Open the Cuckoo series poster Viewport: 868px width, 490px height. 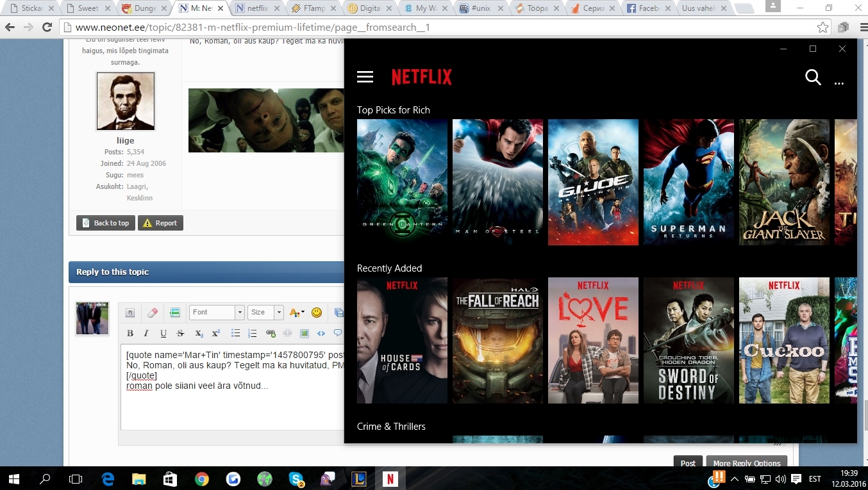(x=784, y=340)
